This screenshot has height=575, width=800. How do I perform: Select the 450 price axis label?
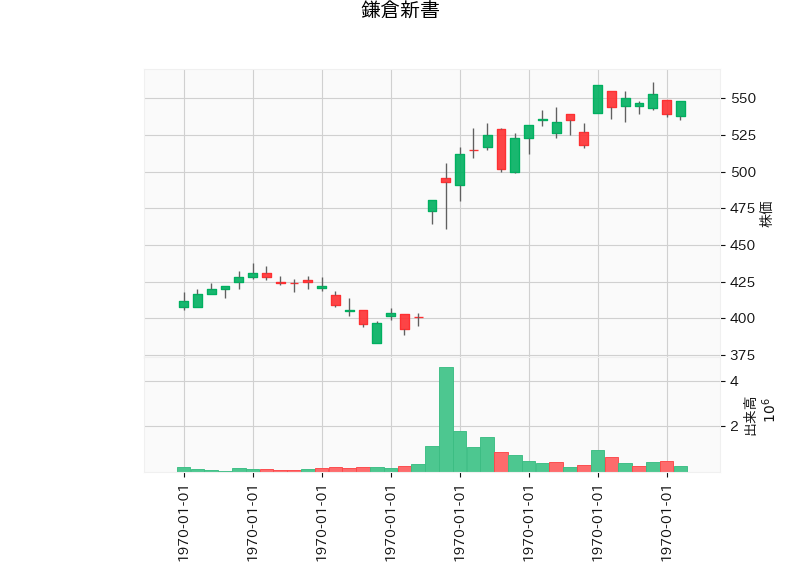click(x=743, y=245)
